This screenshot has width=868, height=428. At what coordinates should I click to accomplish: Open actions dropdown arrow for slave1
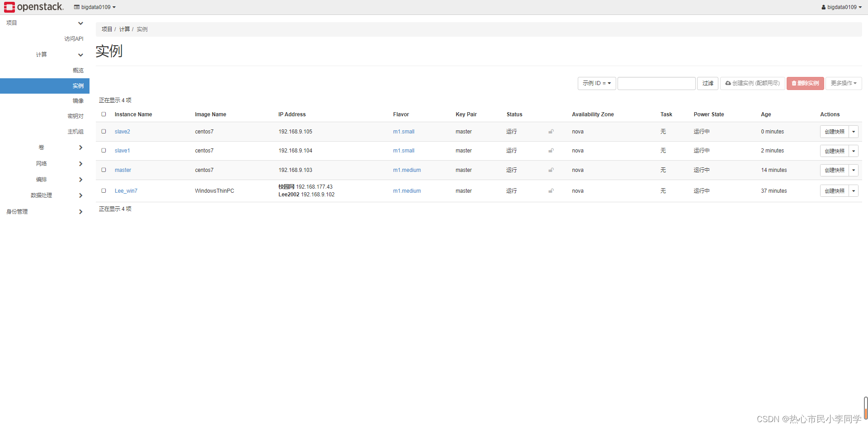tap(854, 151)
